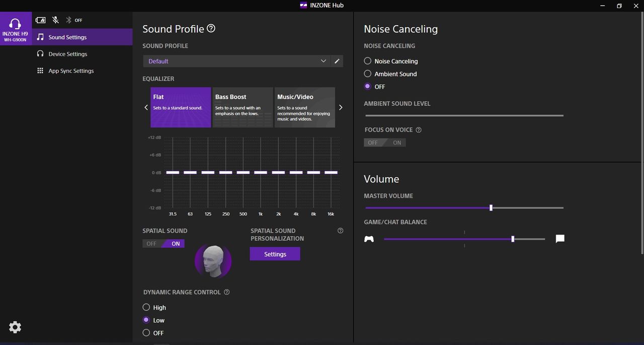644x345 pixels.
Task: Click the Master Volume slider handle
Action: click(491, 208)
